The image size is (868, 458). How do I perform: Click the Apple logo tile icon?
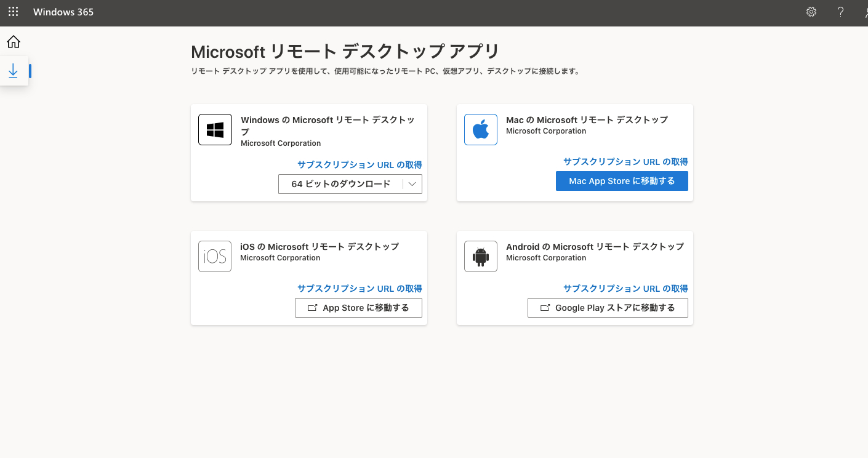tap(481, 129)
